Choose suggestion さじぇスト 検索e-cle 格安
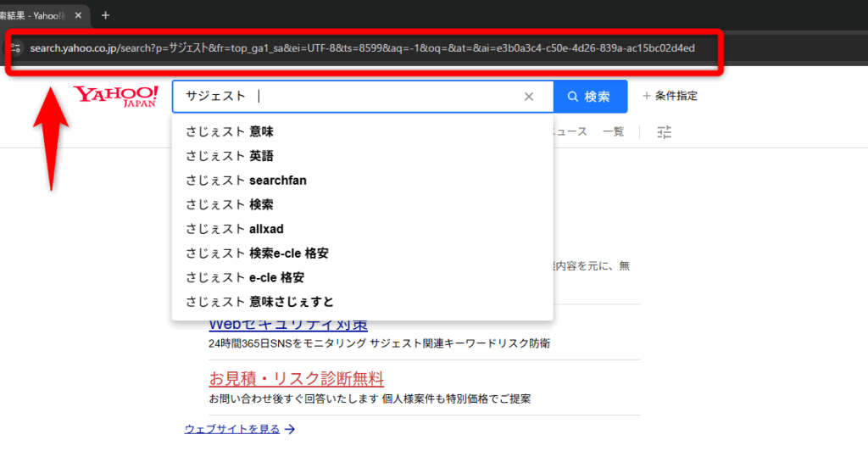Screen dimensions: 868x468 363,253
